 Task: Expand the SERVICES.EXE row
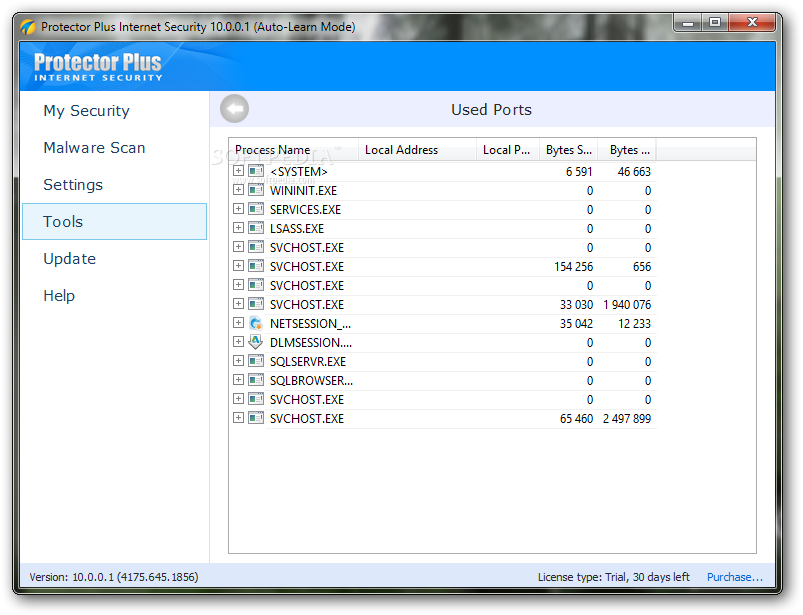tap(238, 208)
